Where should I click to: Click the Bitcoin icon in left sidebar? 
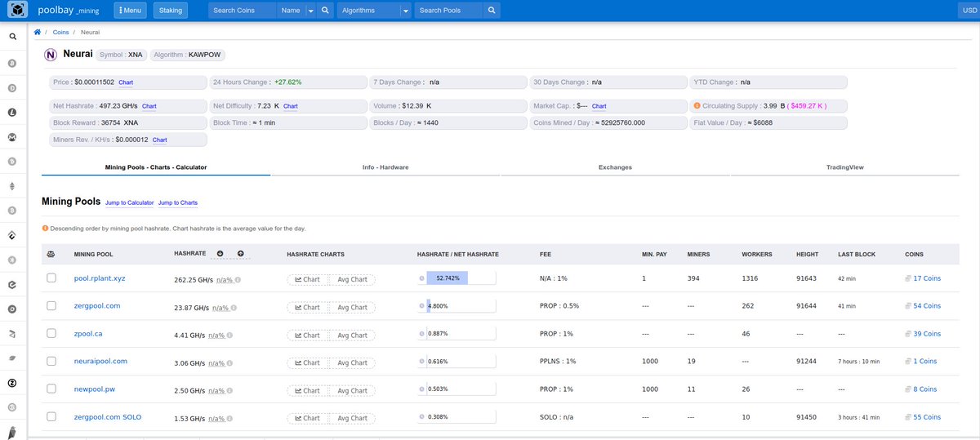pos(13,63)
